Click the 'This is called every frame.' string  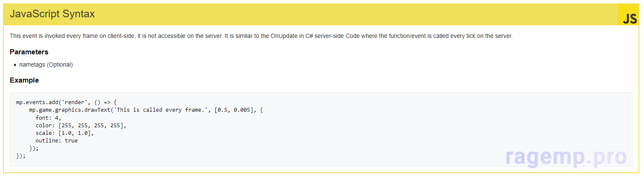coord(162,110)
